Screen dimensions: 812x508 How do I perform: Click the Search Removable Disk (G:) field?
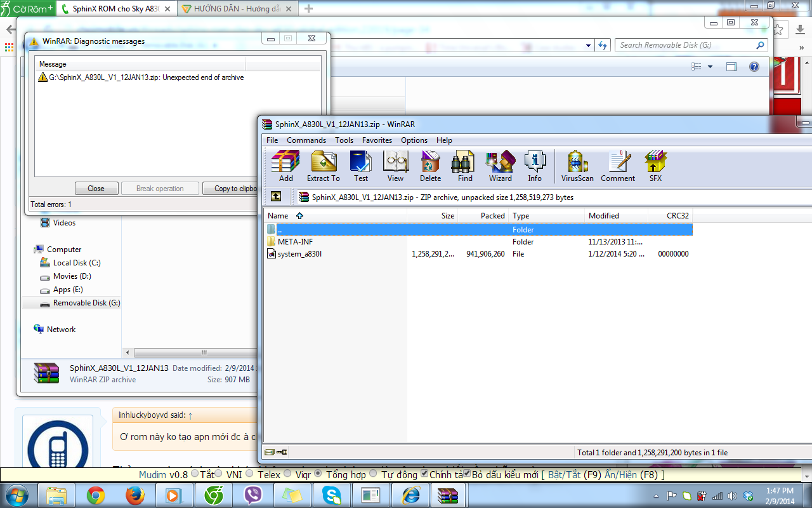pyautogui.click(x=691, y=45)
